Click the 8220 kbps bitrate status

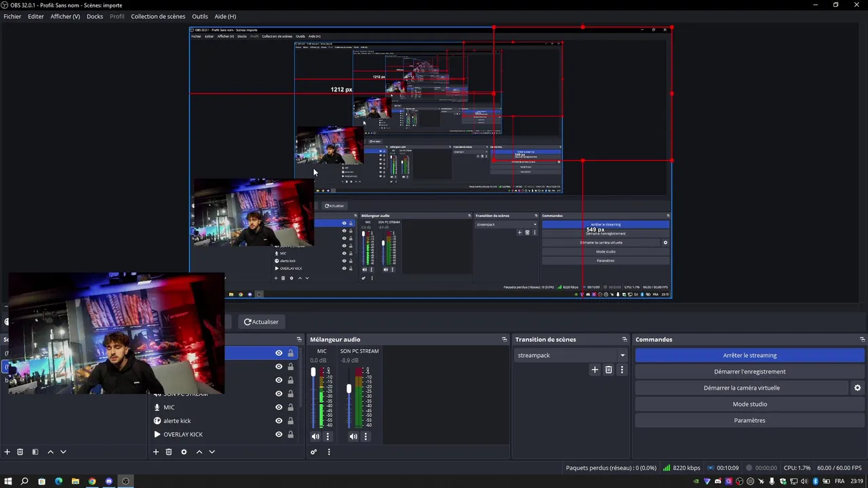[x=682, y=468]
